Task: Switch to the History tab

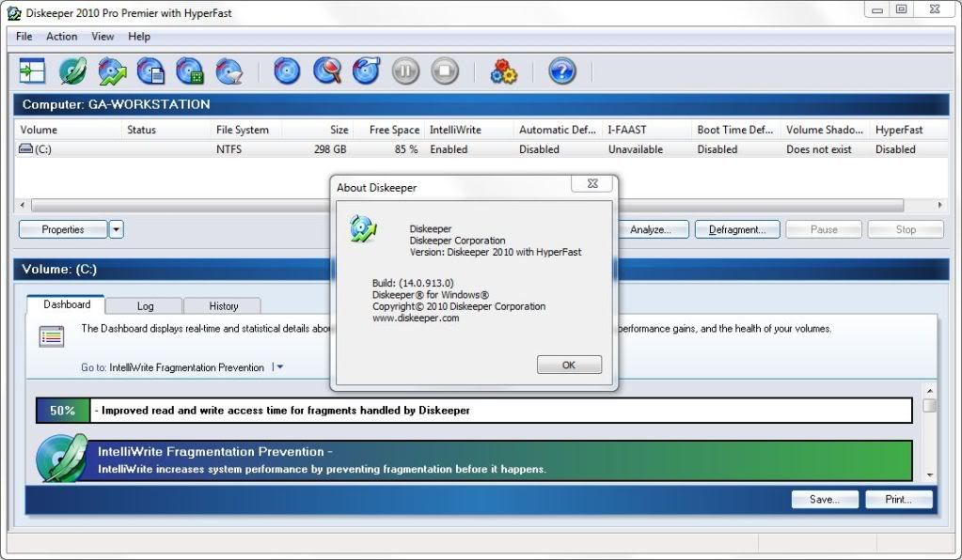Action: (223, 306)
